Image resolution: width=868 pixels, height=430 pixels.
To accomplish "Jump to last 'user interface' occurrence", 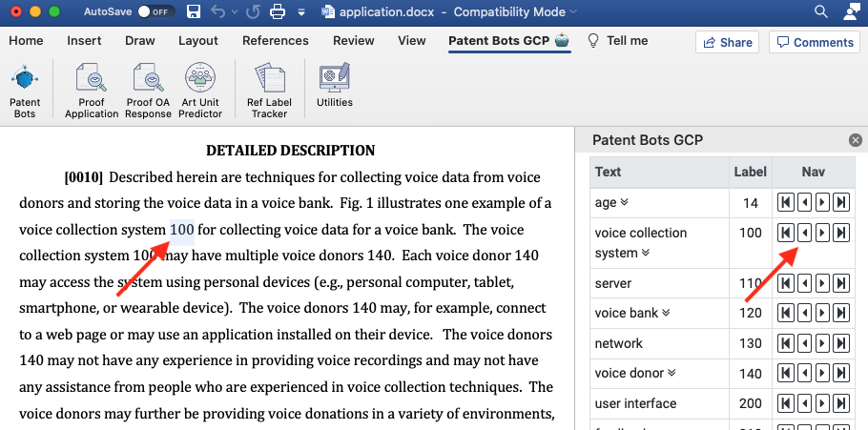I will click(841, 403).
